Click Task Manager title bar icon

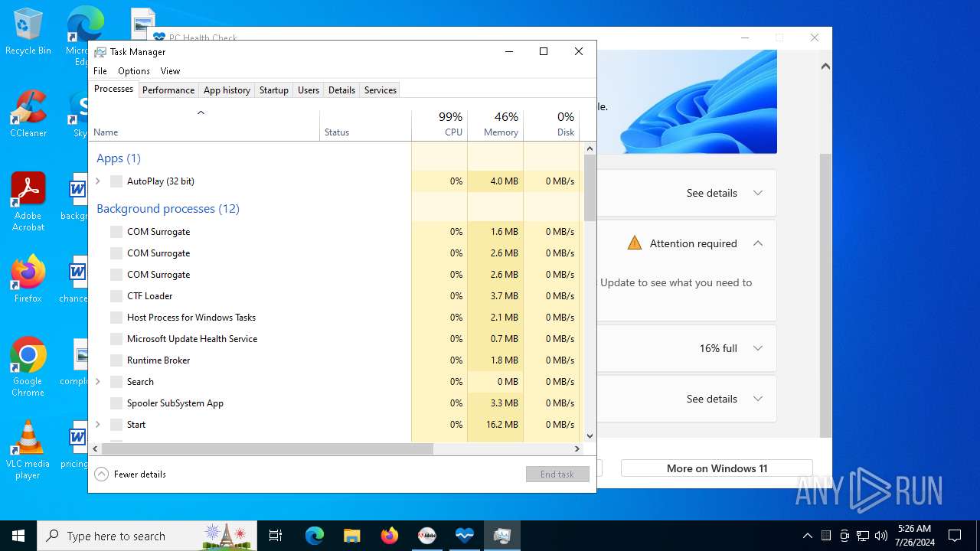[x=100, y=52]
